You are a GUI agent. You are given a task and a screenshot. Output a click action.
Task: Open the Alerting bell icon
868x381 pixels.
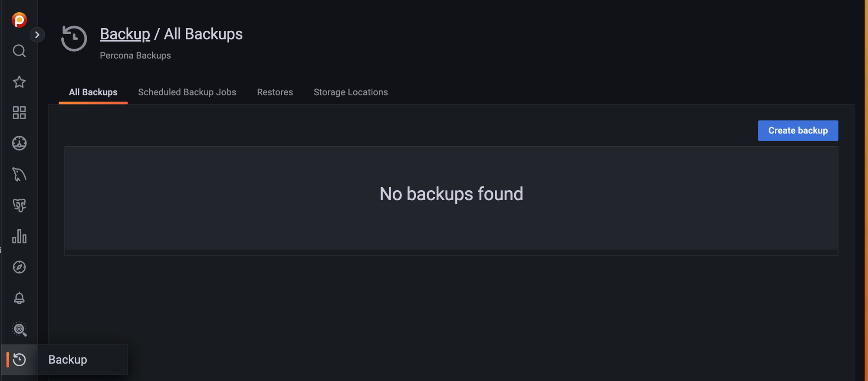[x=19, y=298]
